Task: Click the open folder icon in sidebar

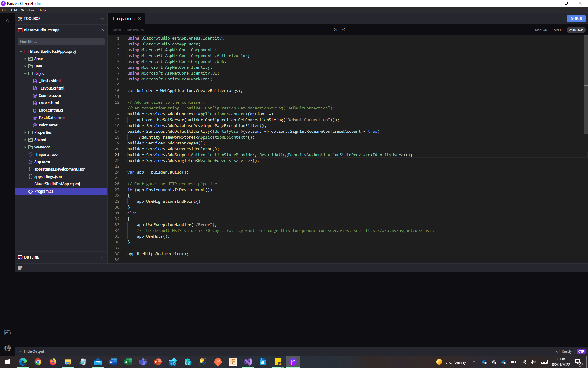Action: pos(7,332)
